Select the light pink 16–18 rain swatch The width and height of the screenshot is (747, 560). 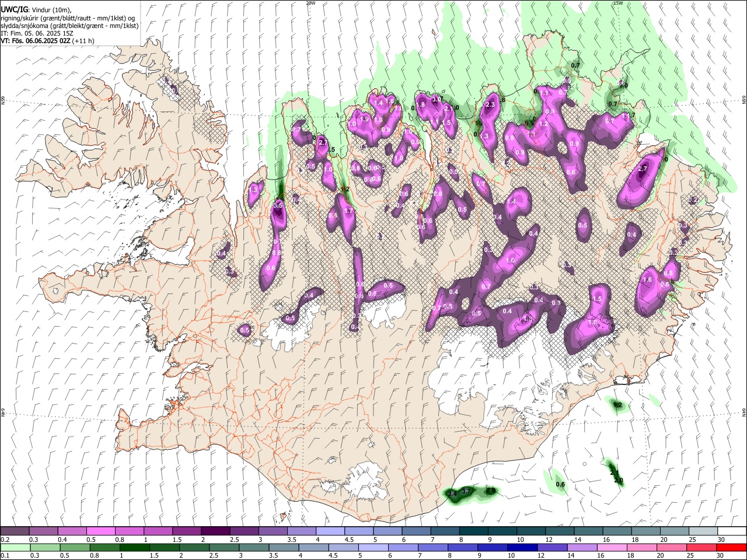(x=611, y=547)
